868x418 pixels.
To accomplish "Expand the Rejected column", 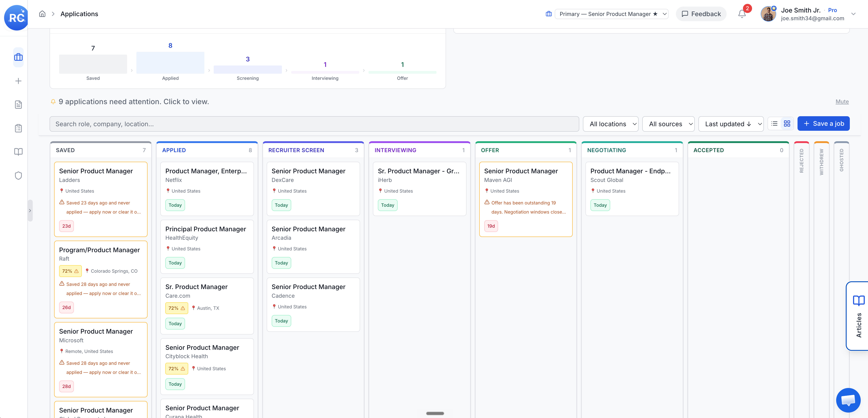I will pyautogui.click(x=801, y=161).
